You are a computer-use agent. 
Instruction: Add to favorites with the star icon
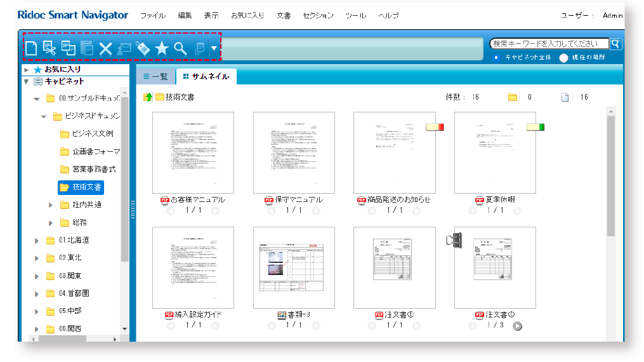162,48
